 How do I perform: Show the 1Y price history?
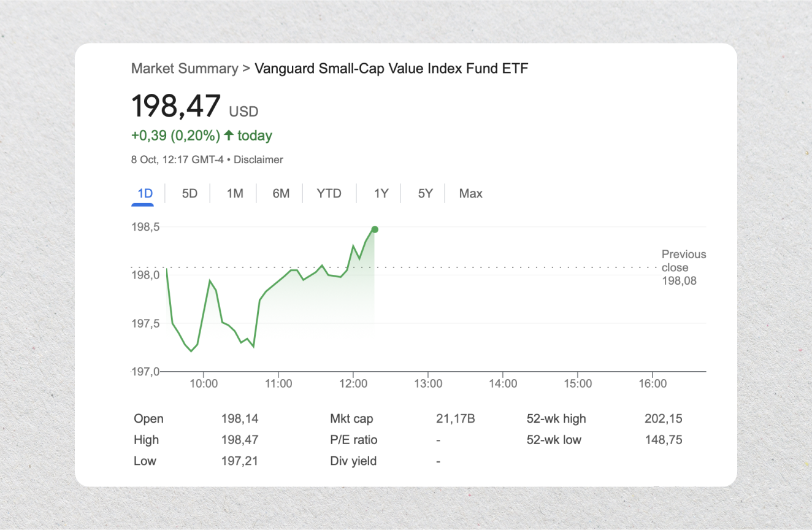pyautogui.click(x=381, y=193)
